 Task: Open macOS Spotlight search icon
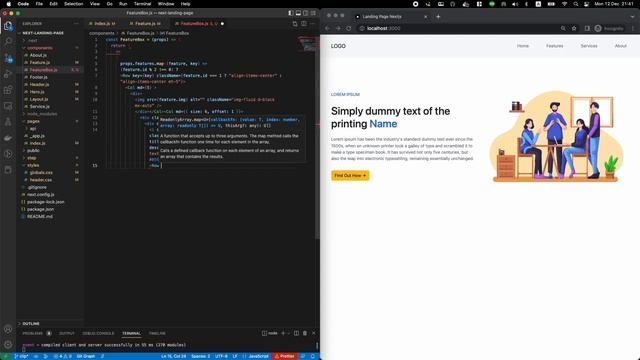(576, 4)
